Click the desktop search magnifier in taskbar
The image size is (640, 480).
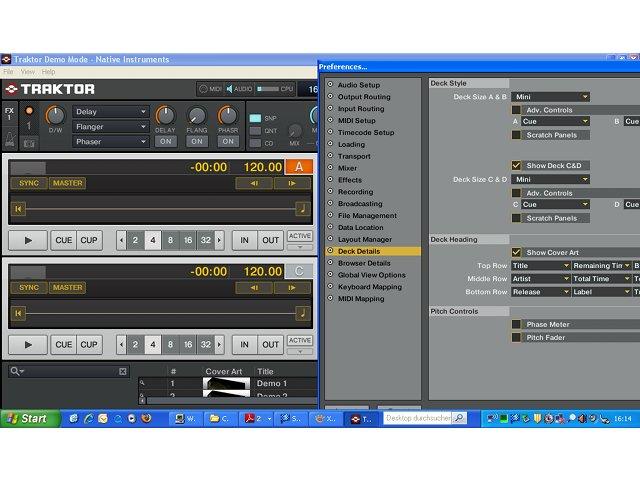point(459,418)
